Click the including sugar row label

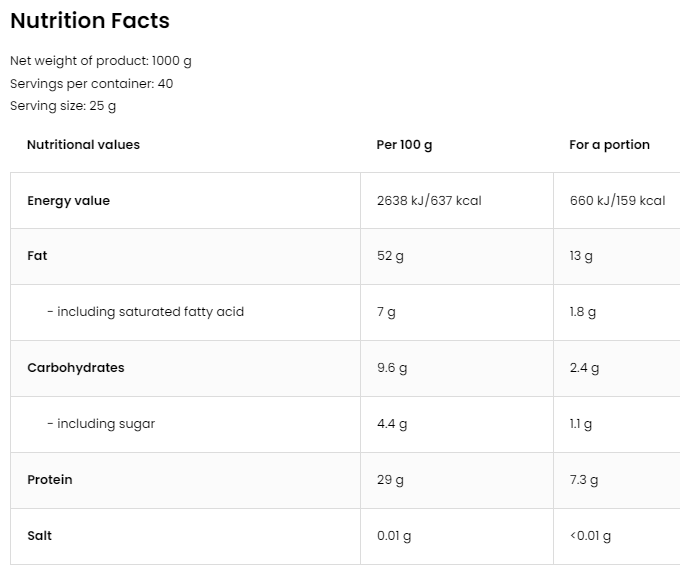click(101, 424)
